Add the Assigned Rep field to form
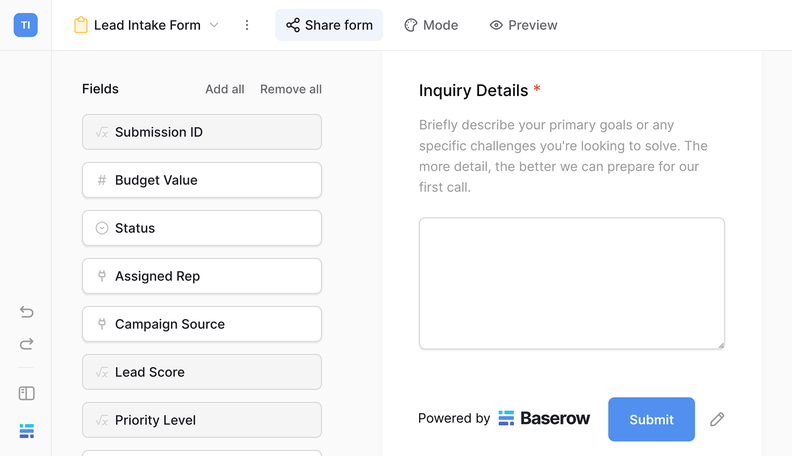792x456 pixels. coord(202,276)
